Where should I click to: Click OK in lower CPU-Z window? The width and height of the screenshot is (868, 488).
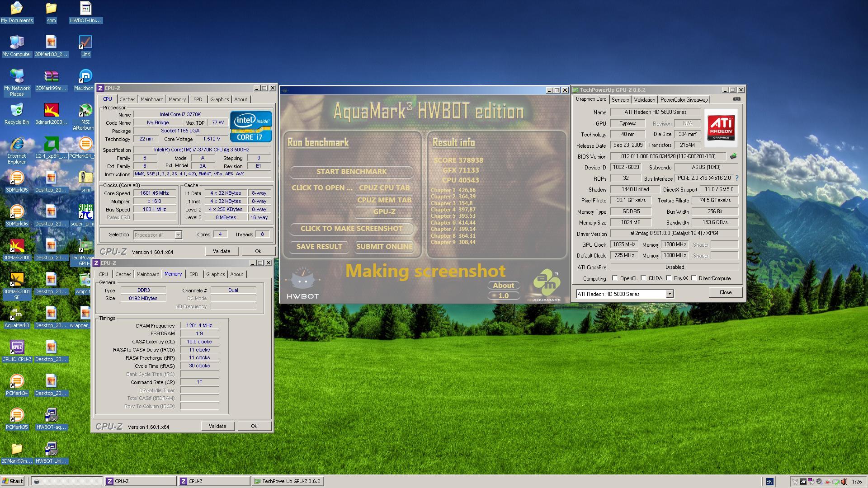[254, 426]
